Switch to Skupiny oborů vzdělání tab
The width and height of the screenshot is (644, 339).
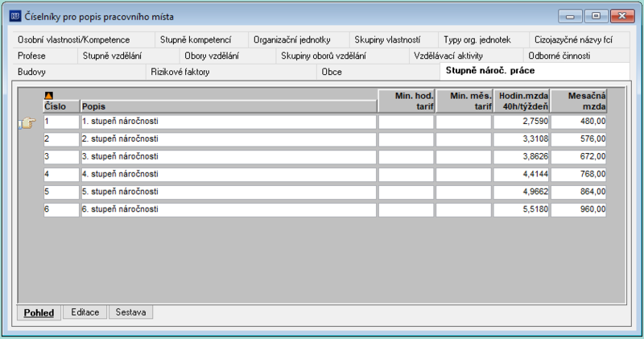[x=343, y=56]
